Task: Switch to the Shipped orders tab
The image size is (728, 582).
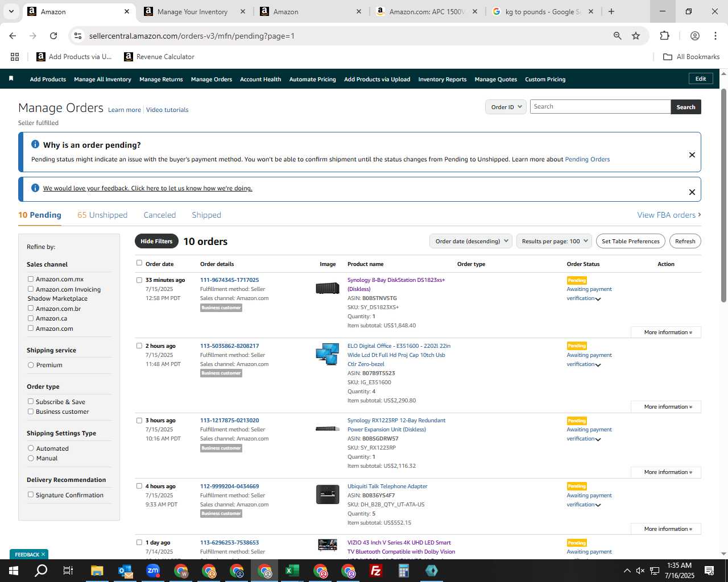Action: [206, 215]
